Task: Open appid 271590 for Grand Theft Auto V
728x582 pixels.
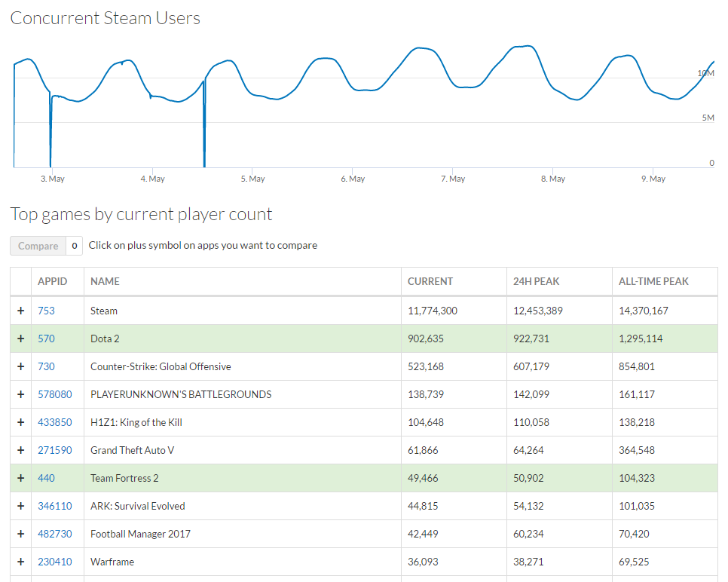Action: tap(54, 450)
